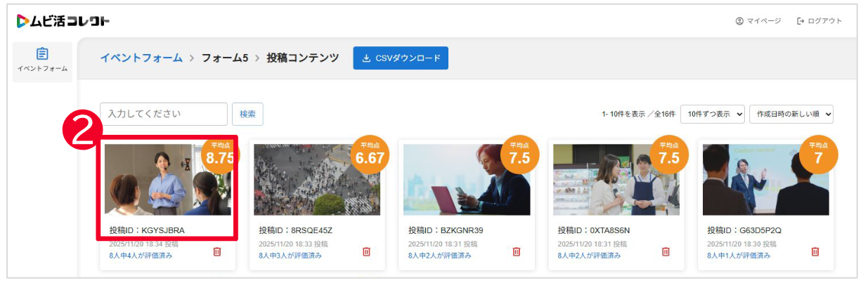Click 8人中2人が評価済み under 0XTA8S6N
Viewport: 868px width, 283px height.
pyautogui.click(x=590, y=256)
